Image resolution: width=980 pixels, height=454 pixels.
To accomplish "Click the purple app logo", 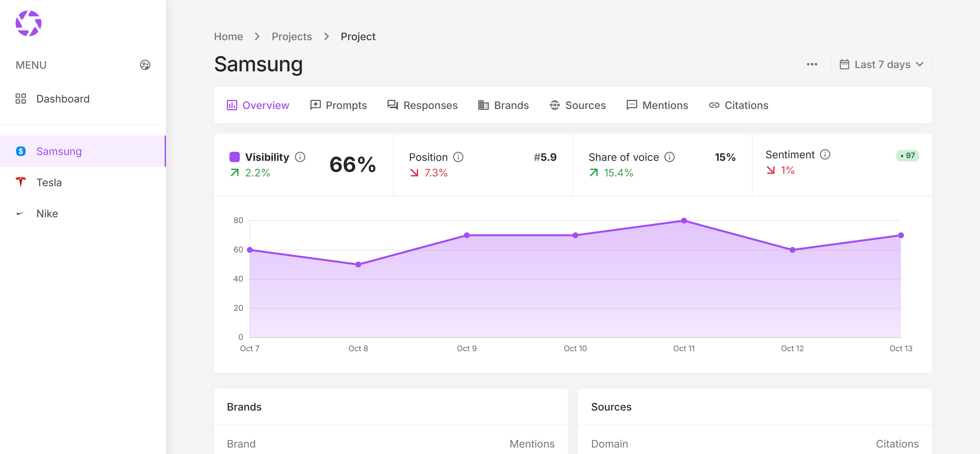I will 29,23.
